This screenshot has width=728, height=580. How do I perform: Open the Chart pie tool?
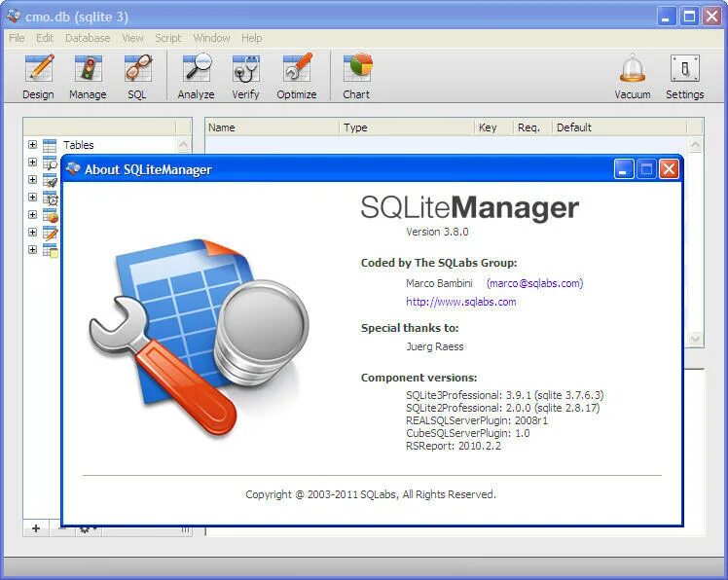356,76
